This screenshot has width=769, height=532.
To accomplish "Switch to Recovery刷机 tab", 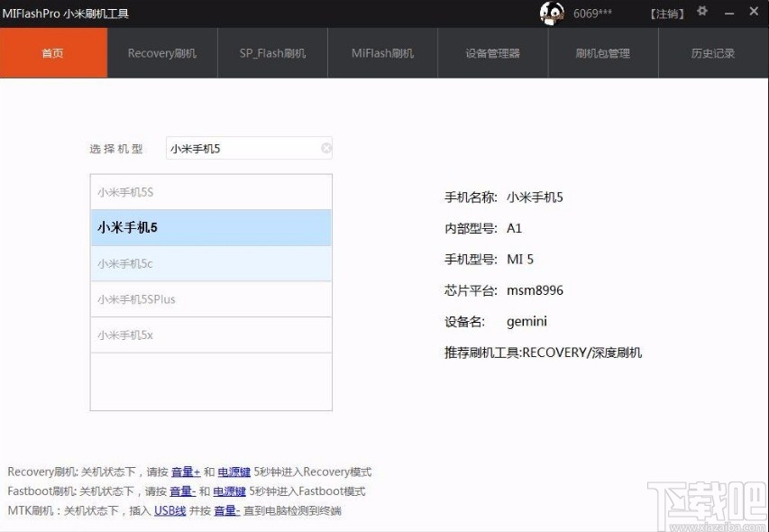I will pyautogui.click(x=162, y=53).
